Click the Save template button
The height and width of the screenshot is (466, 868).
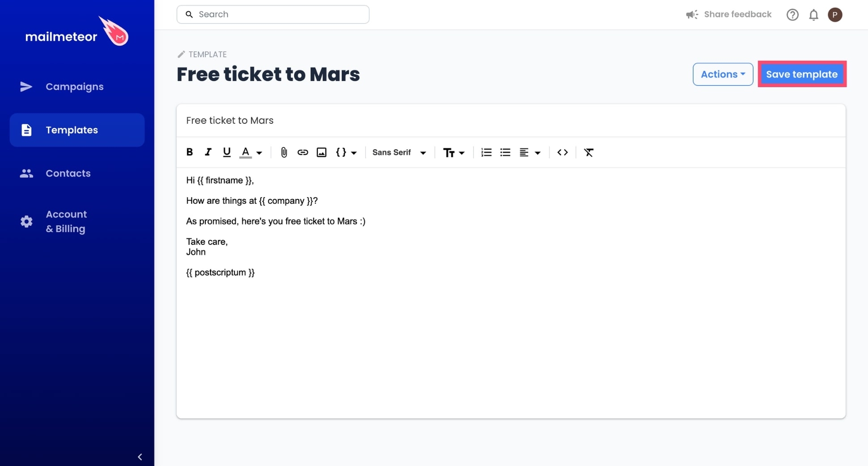tap(802, 74)
